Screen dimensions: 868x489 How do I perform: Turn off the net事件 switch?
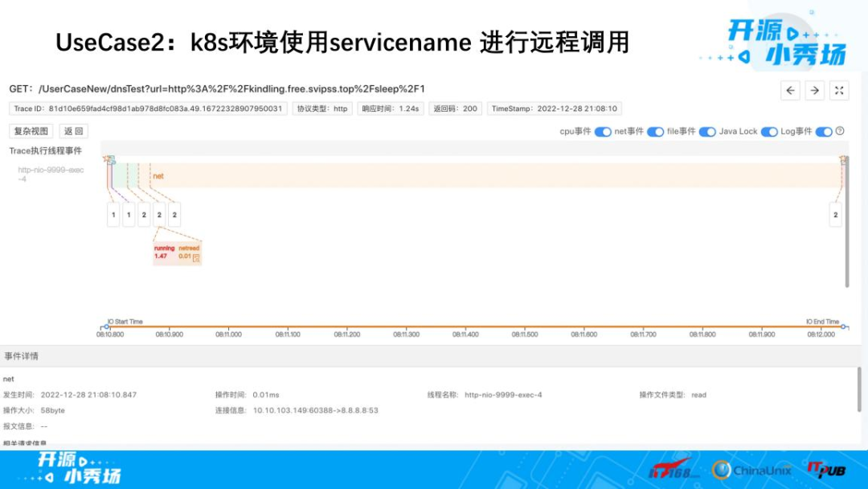click(653, 132)
